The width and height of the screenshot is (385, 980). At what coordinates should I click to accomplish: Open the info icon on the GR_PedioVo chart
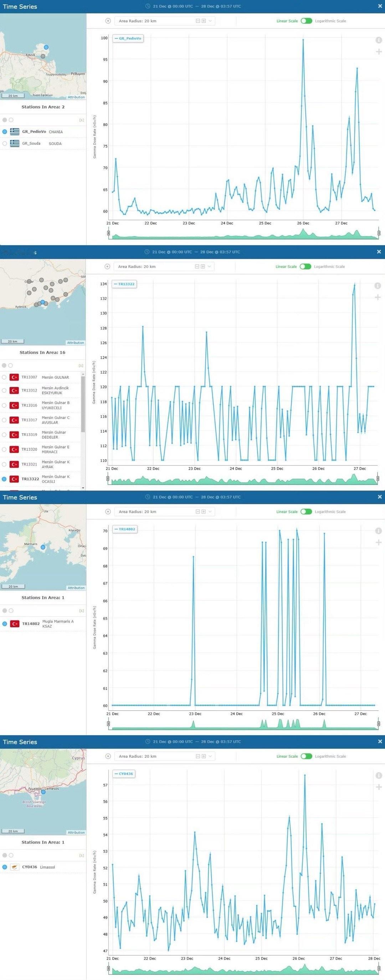[379, 40]
